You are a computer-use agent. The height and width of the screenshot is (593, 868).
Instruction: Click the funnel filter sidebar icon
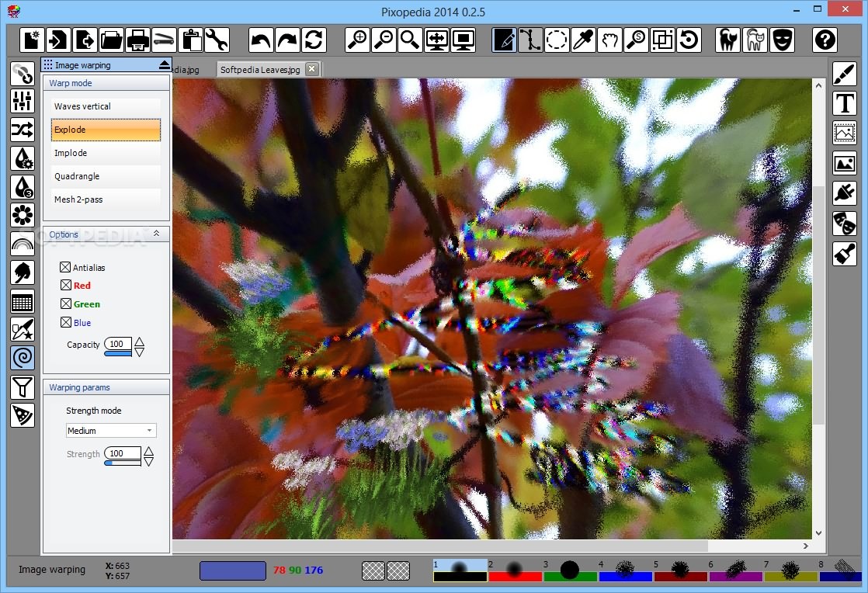click(x=23, y=387)
